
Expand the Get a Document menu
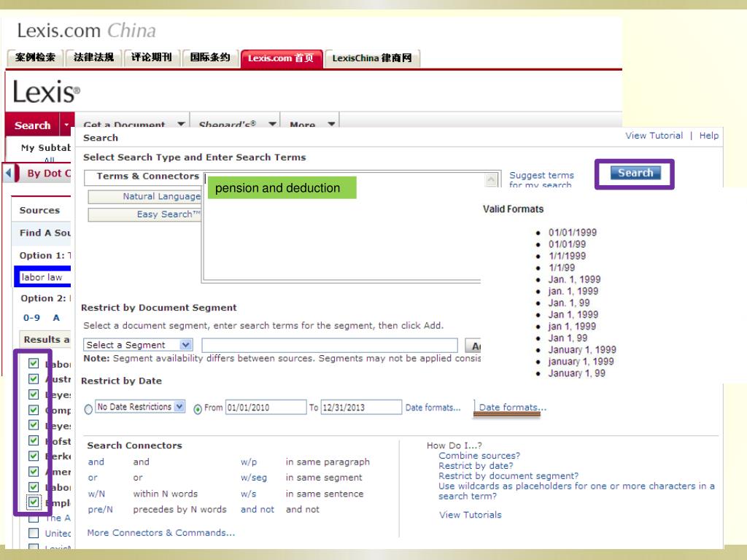181,124
